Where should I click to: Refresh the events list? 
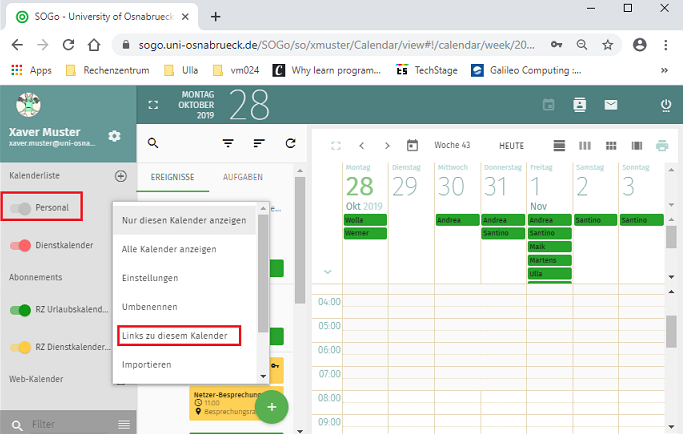(x=290, y=143)
